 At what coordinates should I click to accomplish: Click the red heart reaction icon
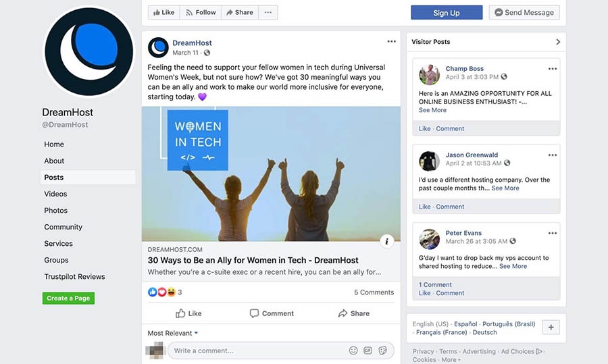point(161,292)
